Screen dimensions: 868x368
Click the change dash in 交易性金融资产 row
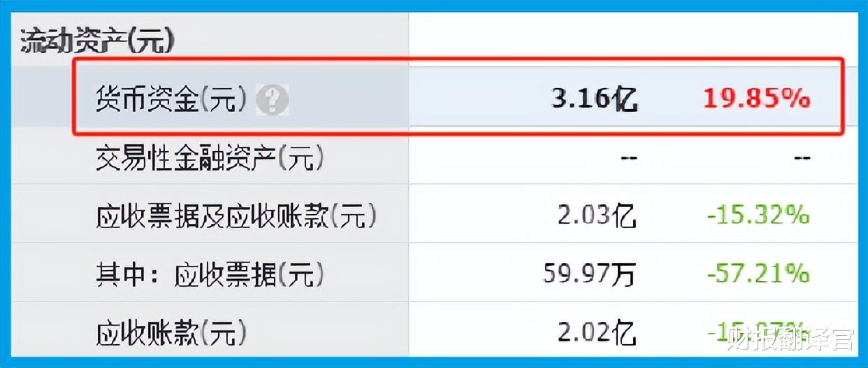(802, 159)
